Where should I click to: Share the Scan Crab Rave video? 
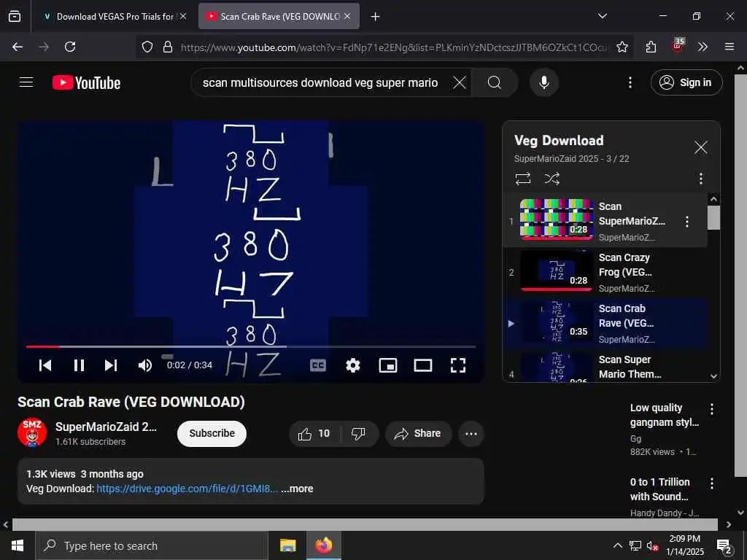click(418, 433)
